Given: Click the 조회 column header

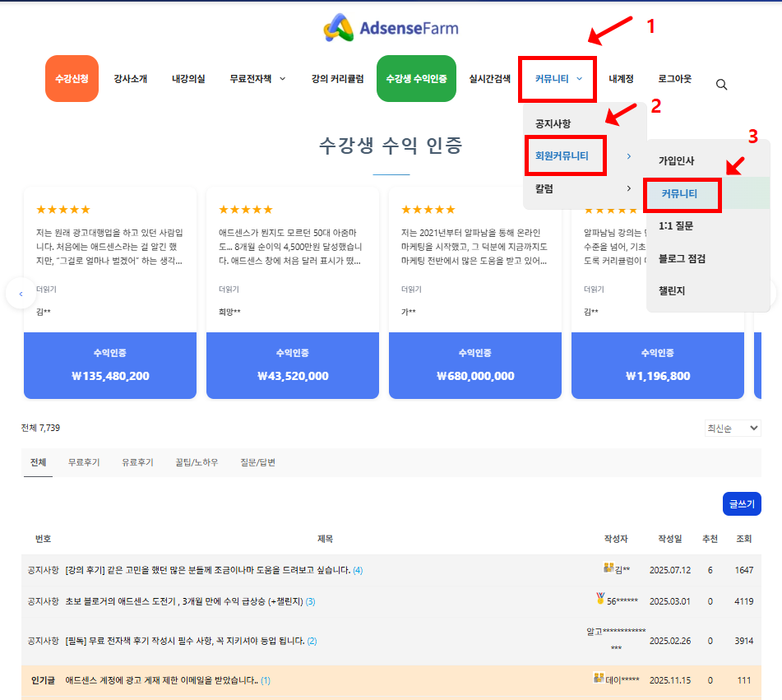Looking at the screenshot, I should click(743, 539).
